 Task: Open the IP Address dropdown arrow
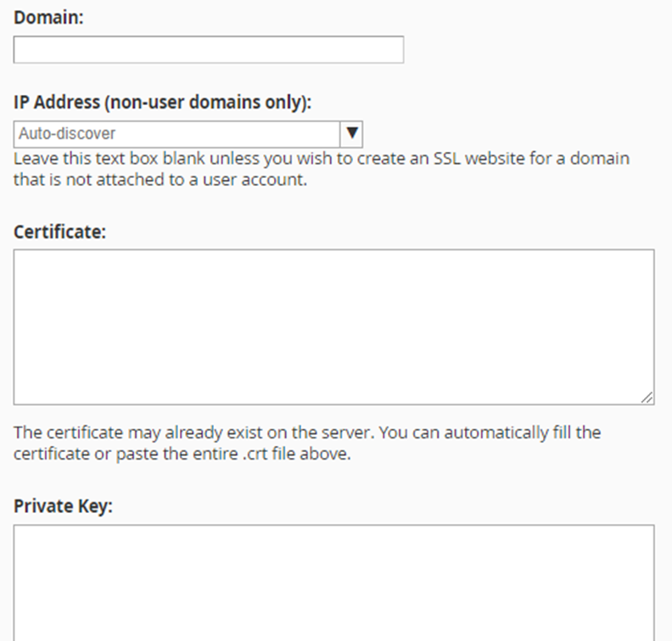[351, 134]
